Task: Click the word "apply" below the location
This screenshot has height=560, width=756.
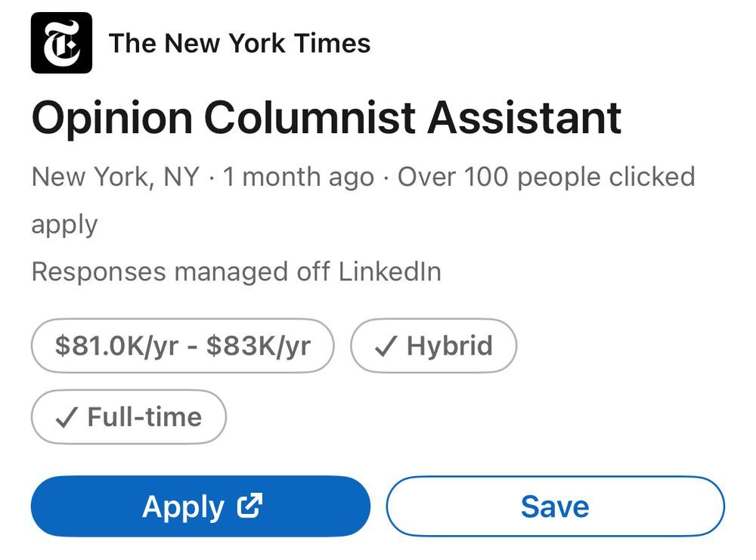Action: tap(64, 224)
